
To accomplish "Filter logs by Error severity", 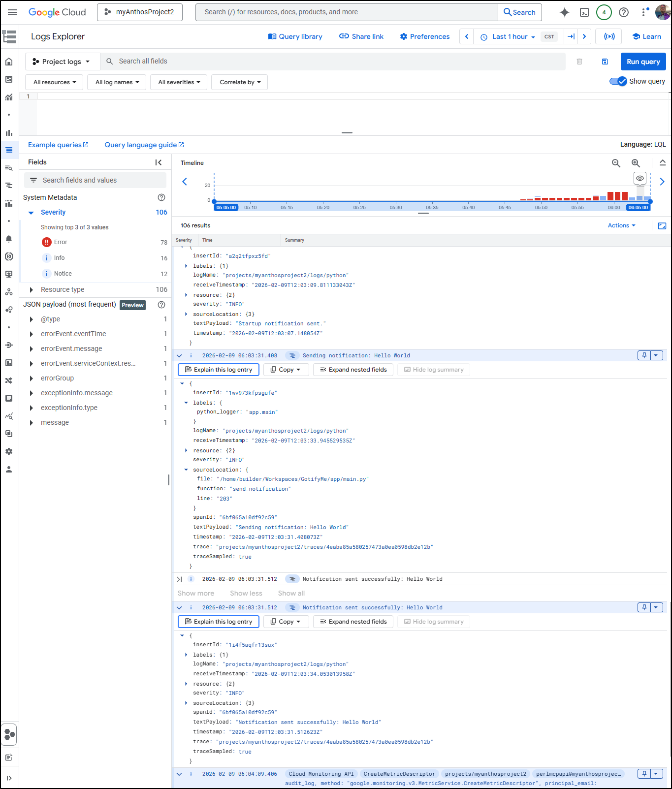I will point(61,242).
